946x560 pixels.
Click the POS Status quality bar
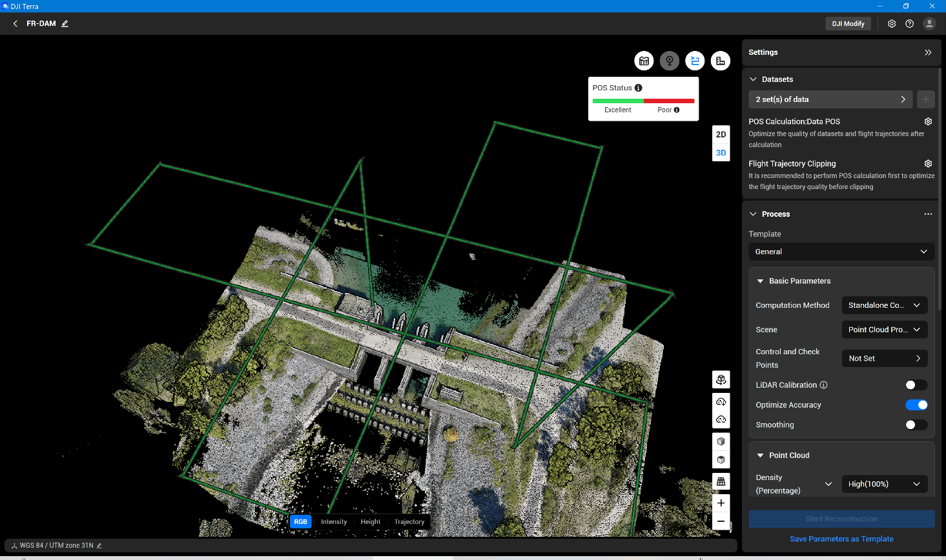tap(643, 101)
